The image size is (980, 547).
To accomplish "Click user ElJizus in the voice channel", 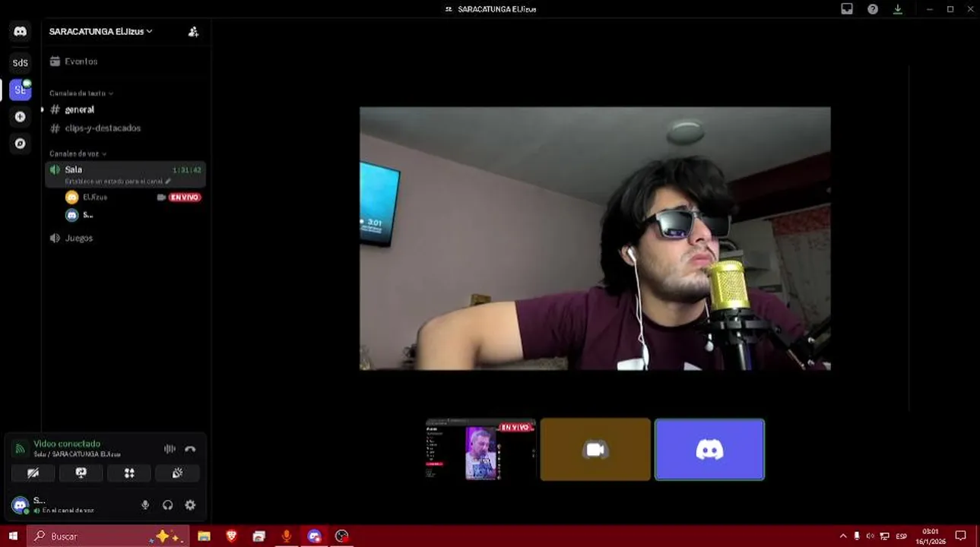I will point(95,197).
